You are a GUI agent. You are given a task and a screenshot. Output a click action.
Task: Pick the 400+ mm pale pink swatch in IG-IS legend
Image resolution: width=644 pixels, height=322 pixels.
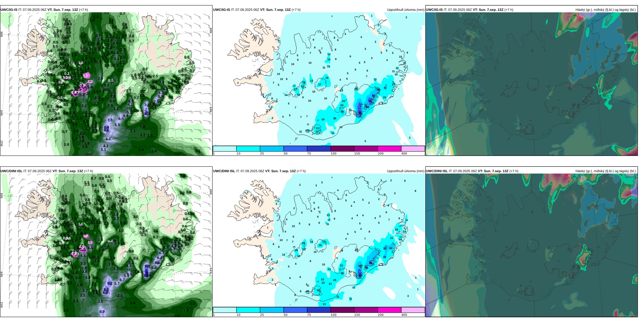(x=413, y=148)
